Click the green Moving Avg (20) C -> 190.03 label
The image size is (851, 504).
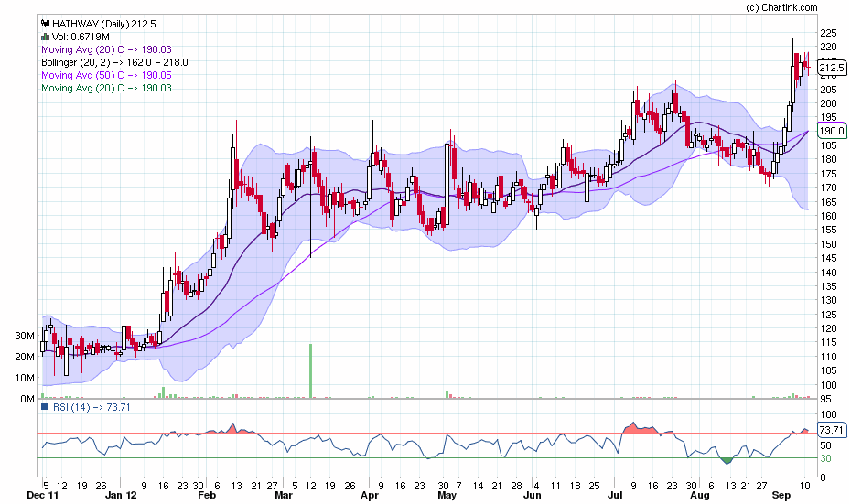pos(106,88)
